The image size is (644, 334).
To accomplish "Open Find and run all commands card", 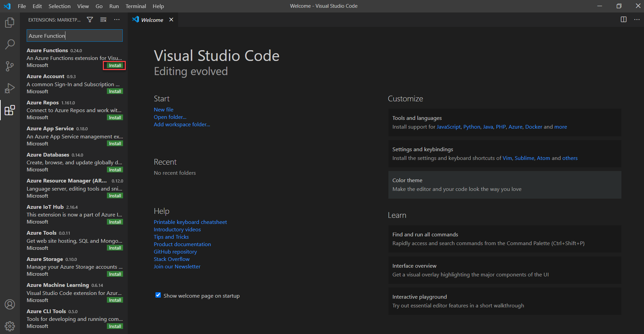I will 505,239.
